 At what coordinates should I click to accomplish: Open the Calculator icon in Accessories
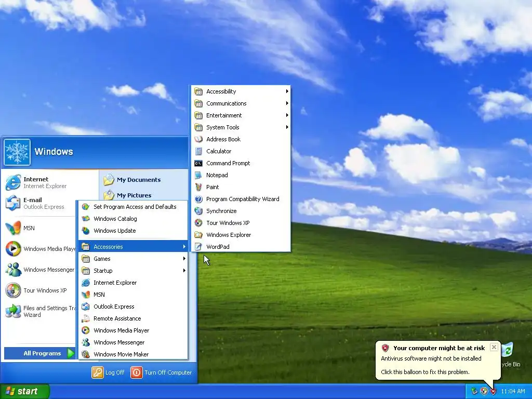click(x=198, y=151)
